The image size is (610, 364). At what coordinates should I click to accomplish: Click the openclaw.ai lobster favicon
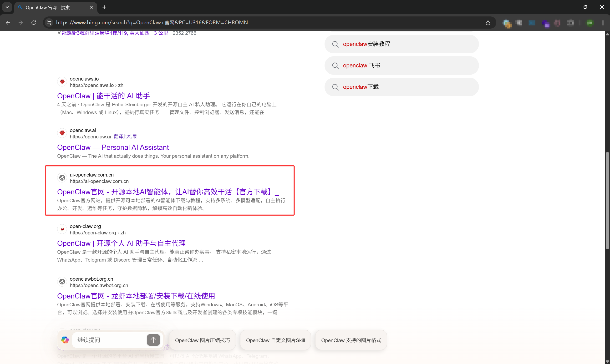[62, 133]
